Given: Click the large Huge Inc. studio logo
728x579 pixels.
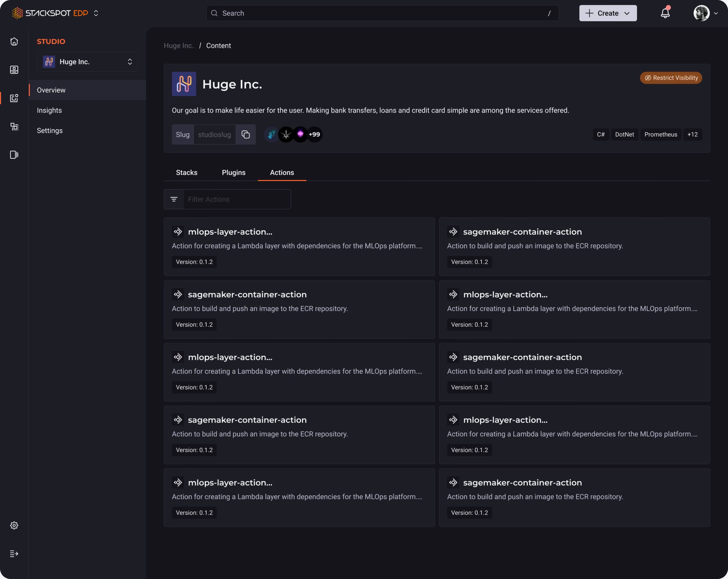Looking at the screenshot, I should [184, 84].
